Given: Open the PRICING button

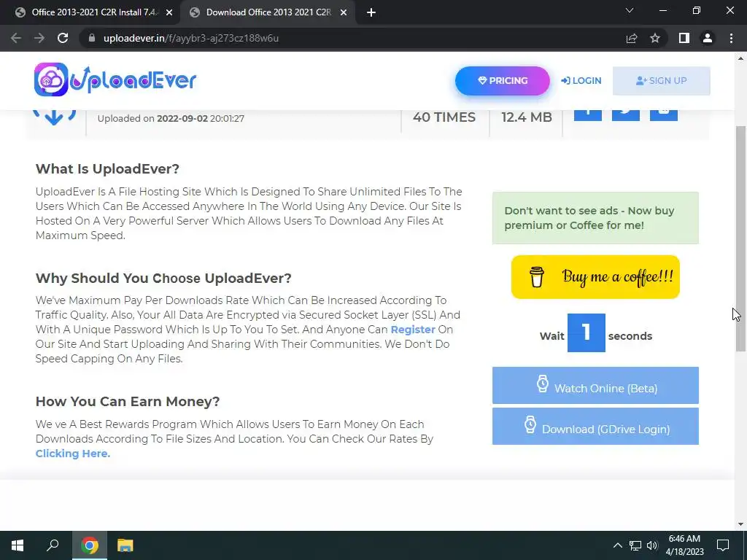Looking at the screenshot, I should coord(502,81).
